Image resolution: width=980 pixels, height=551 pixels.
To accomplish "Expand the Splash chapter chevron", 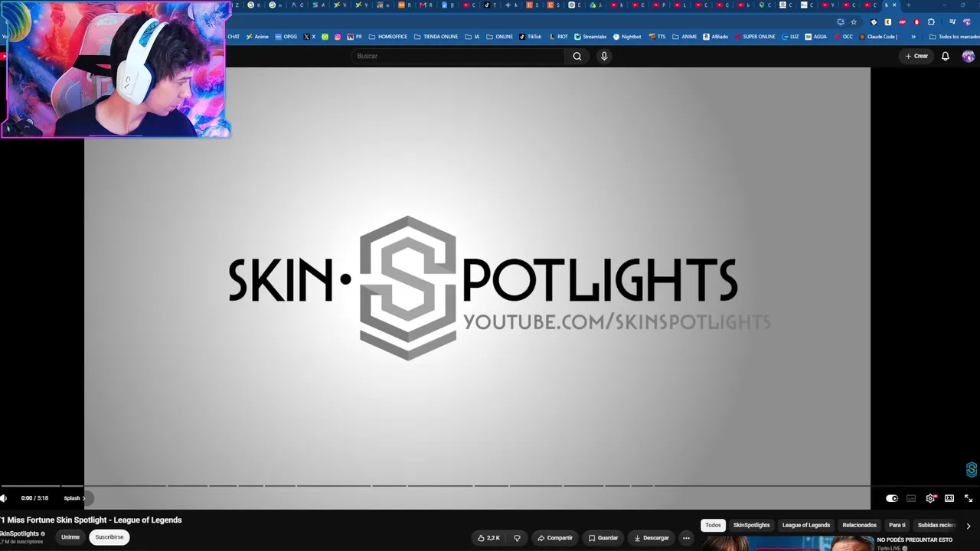I will pos(83,498).
